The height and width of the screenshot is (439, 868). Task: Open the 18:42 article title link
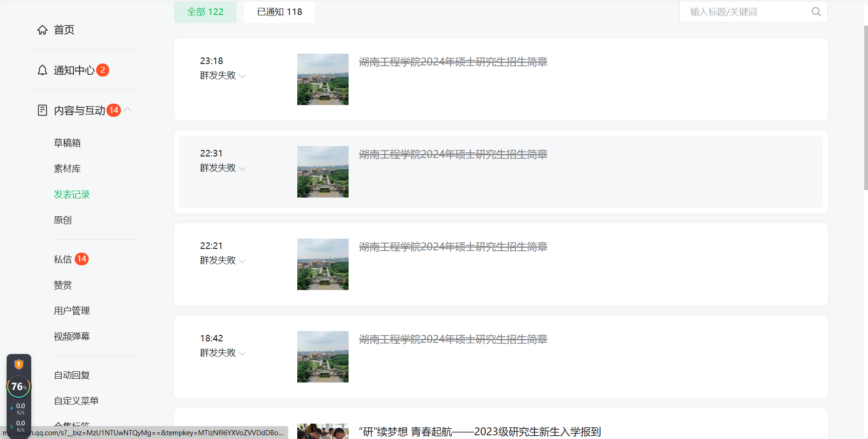coord(453,339)
